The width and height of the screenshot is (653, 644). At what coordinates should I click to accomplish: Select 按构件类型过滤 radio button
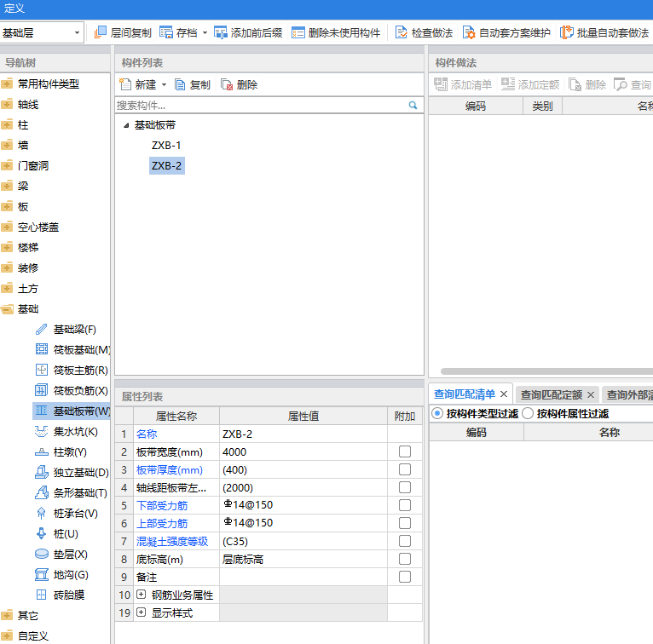pos(437,413)
